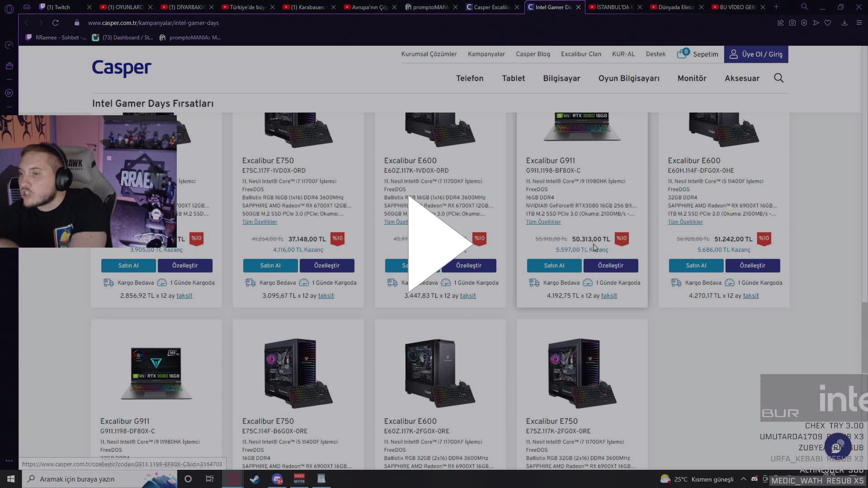Open the downloads panel in the toolbar
Image resolution: width=868 pixels, height=488 pixels.
click(844, 23)
